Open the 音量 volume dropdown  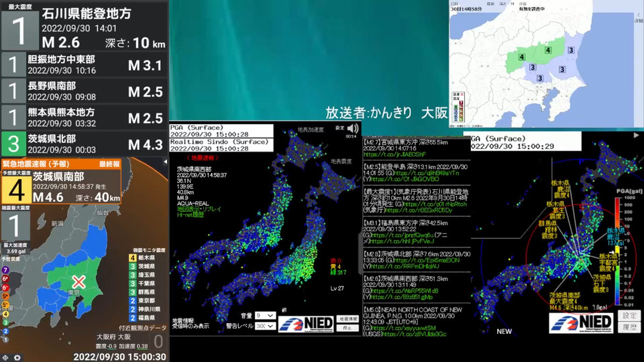coord(265,315)
